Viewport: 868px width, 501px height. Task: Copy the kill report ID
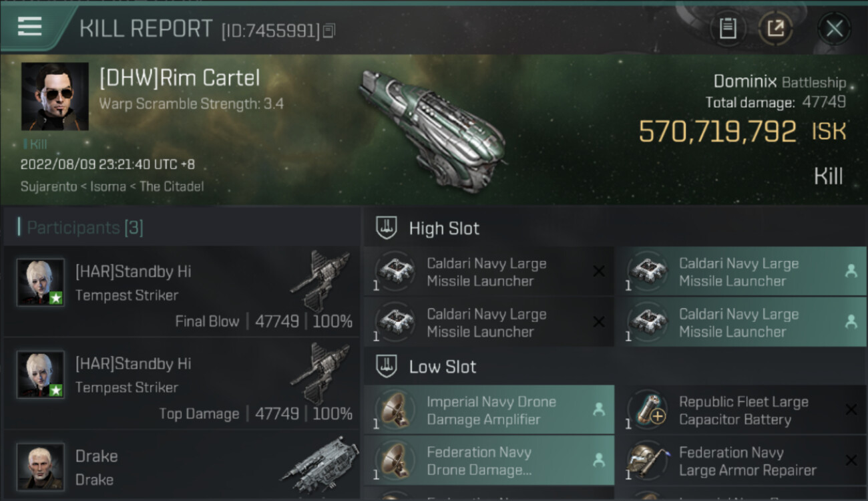pos(329,31)
